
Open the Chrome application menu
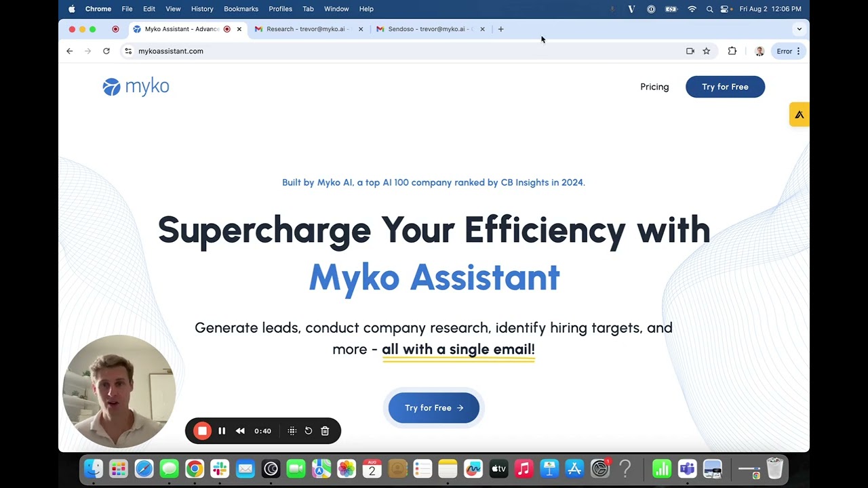coord(98,9)
